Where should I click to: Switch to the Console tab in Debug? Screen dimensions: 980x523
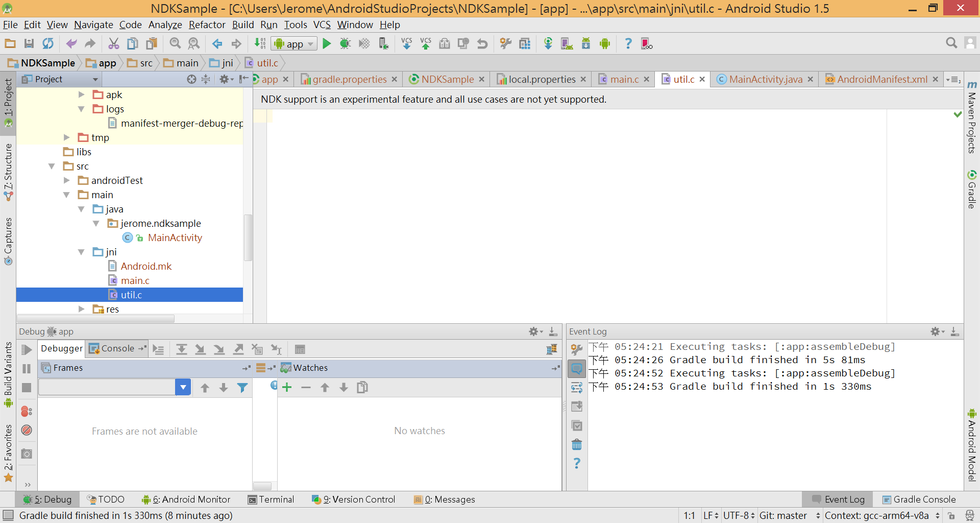point(117,348)
